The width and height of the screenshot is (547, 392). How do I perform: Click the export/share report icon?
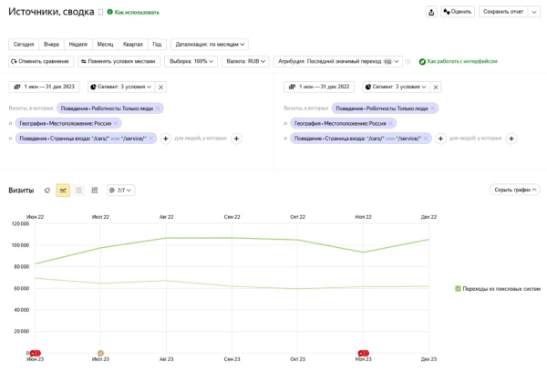[431, 12]
